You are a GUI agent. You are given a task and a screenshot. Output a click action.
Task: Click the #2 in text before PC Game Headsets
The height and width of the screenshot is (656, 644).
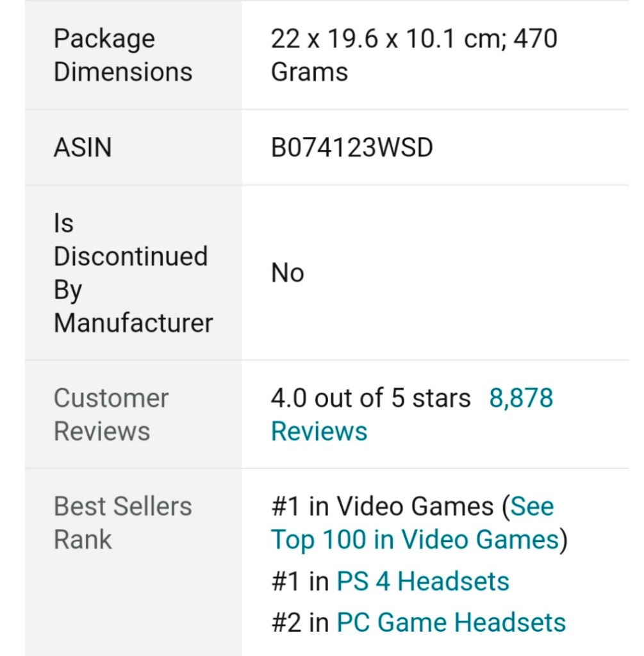(300, 623)
